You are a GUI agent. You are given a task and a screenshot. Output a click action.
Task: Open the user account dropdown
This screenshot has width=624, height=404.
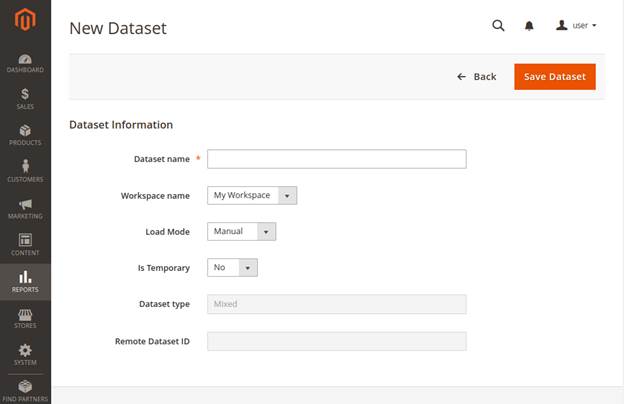coord(576,25)
